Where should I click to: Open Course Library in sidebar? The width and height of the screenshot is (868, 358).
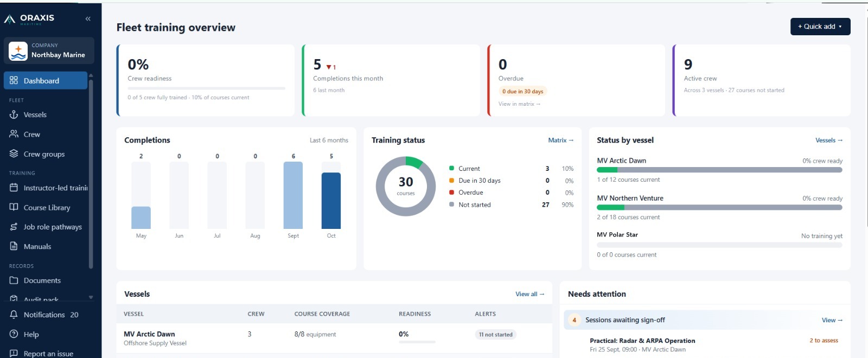pyautogui.click(x=46, y=207)
